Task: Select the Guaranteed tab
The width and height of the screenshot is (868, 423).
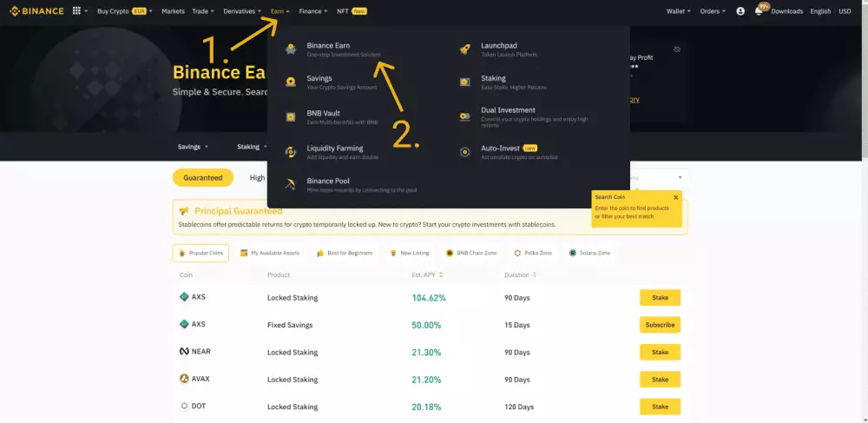Action: (x=203, y=178)
